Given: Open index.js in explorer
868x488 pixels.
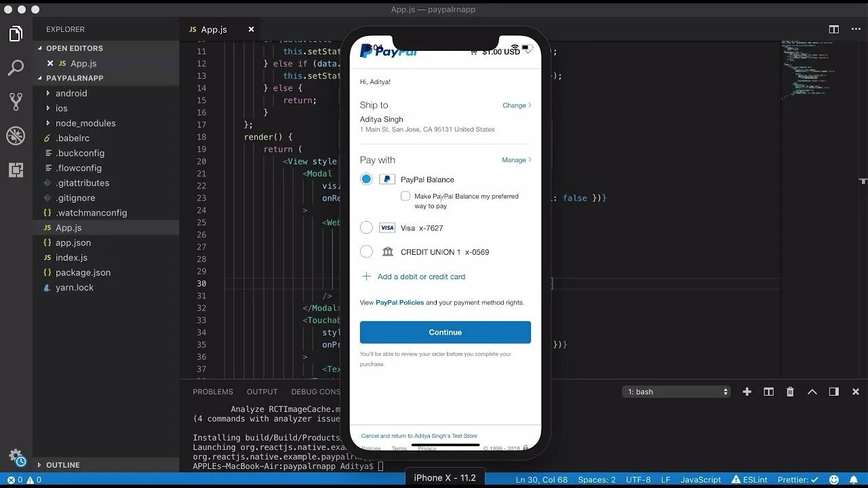Looking at the screenshot, I should 71,258.
